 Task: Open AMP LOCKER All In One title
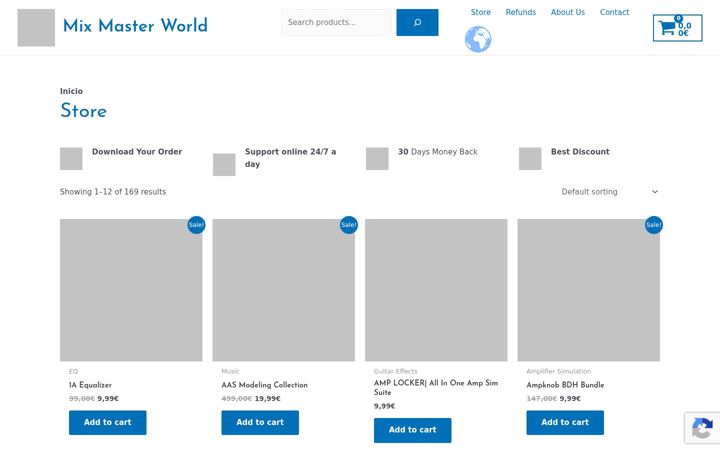[x=436, y=388]
